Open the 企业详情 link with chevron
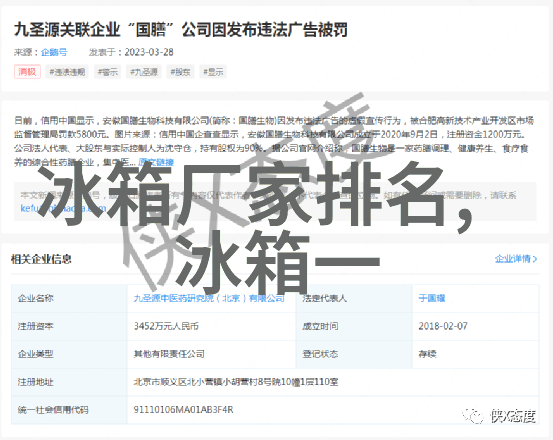 tap(516, 259)
